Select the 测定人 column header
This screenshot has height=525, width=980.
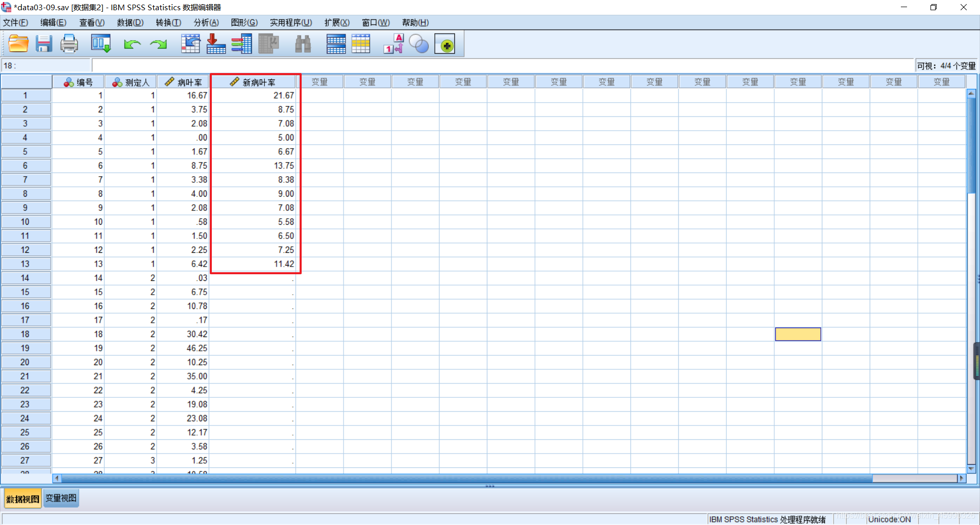click(131, 82)
